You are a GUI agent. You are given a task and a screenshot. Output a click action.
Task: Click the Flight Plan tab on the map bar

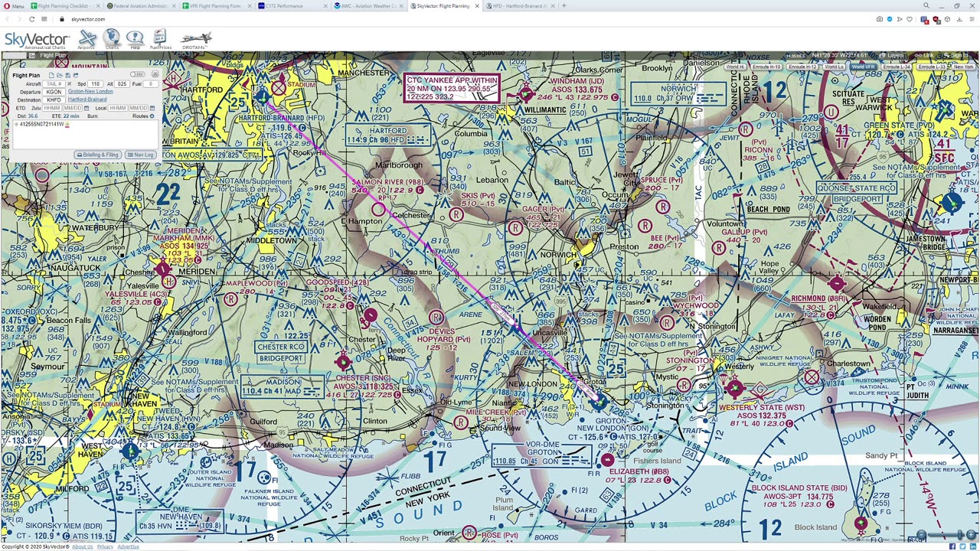coord(52,55)
